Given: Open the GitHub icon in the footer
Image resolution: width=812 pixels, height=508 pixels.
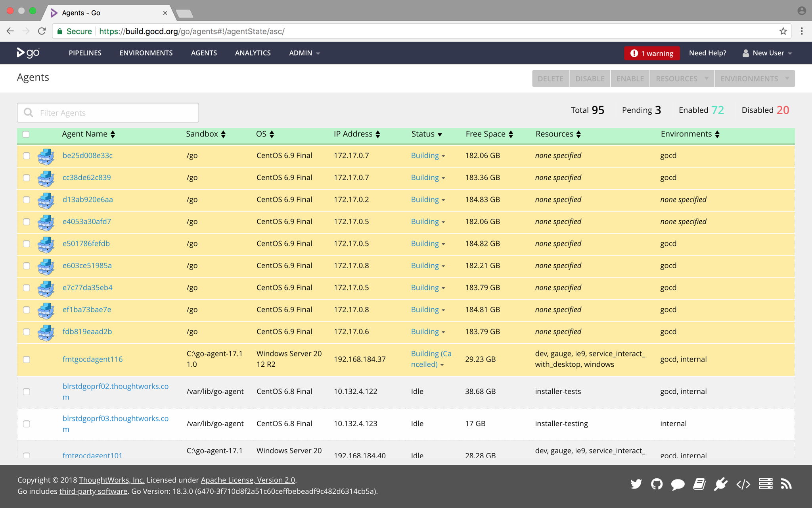Looking at the screenshot, I should [657, 484].
